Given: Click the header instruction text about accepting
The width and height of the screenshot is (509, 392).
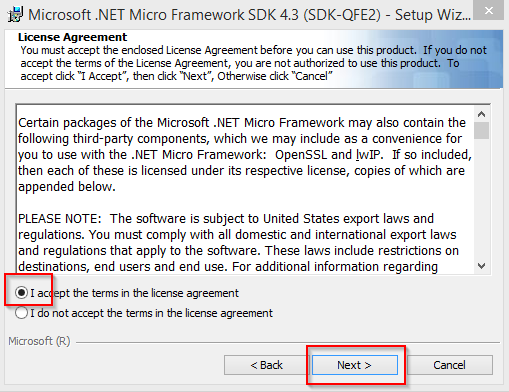Looking at the screenshot, I should (253, 63).
